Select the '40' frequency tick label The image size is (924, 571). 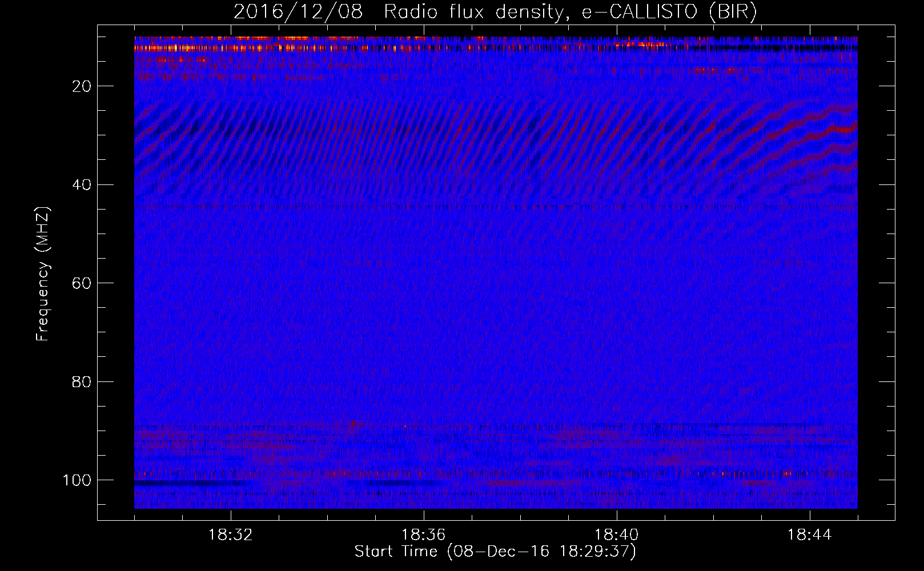pos(82,184)
